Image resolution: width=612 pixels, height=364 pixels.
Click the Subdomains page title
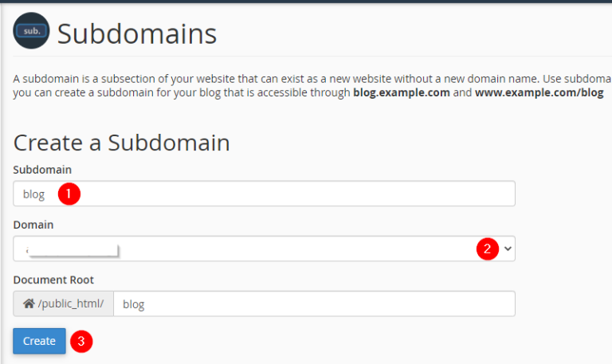tap(137, 33)
